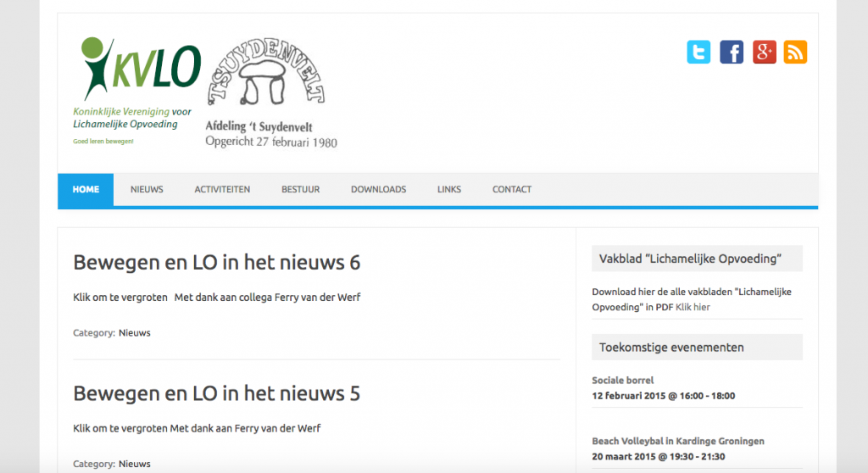Open the orange RSS feed icon
The width and height of the screenshot is (868, 473).
click(795, 52)
